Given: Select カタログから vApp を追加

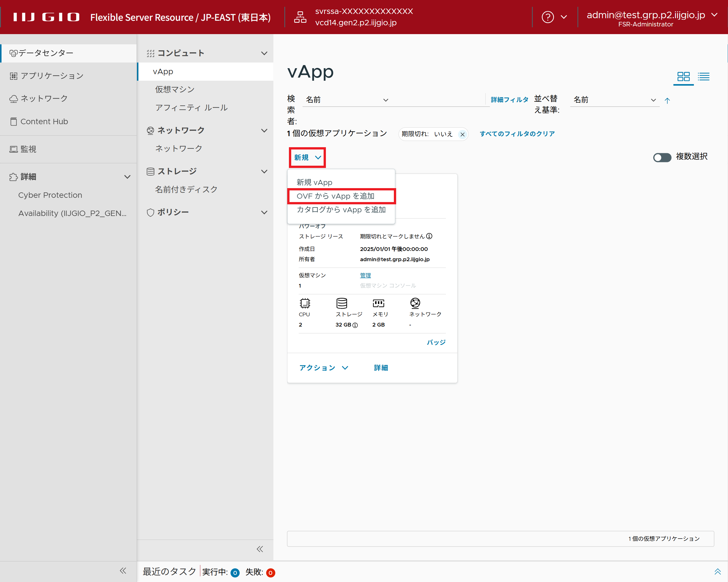Looking at the screenshot, I should (341, 210).
